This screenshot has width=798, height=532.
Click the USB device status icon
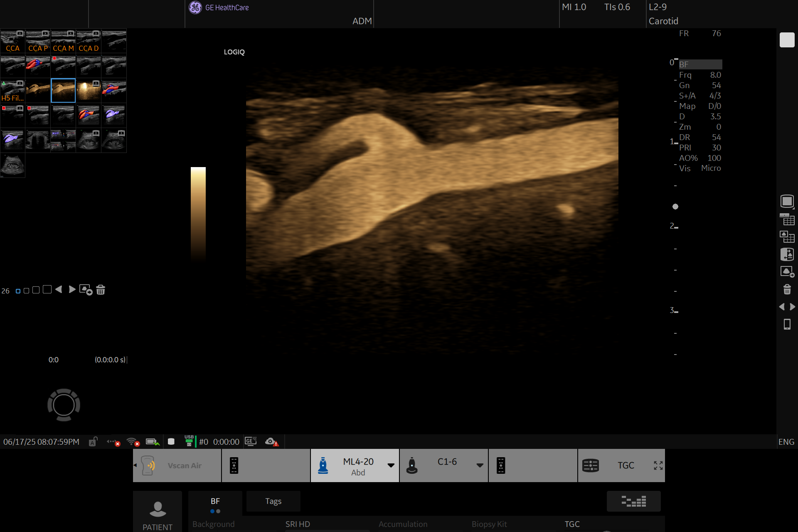tap(189, 441)
